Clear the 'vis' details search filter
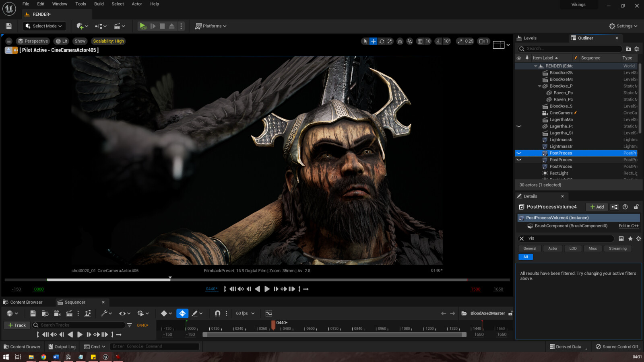The height and width of the screenshot is (362, 644). click(522, 239)
